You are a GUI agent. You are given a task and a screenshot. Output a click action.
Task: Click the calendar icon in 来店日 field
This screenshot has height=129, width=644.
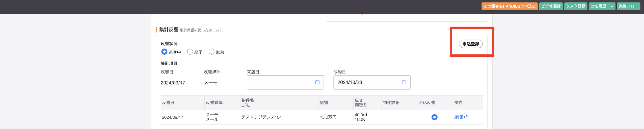(x=317, y=82)
